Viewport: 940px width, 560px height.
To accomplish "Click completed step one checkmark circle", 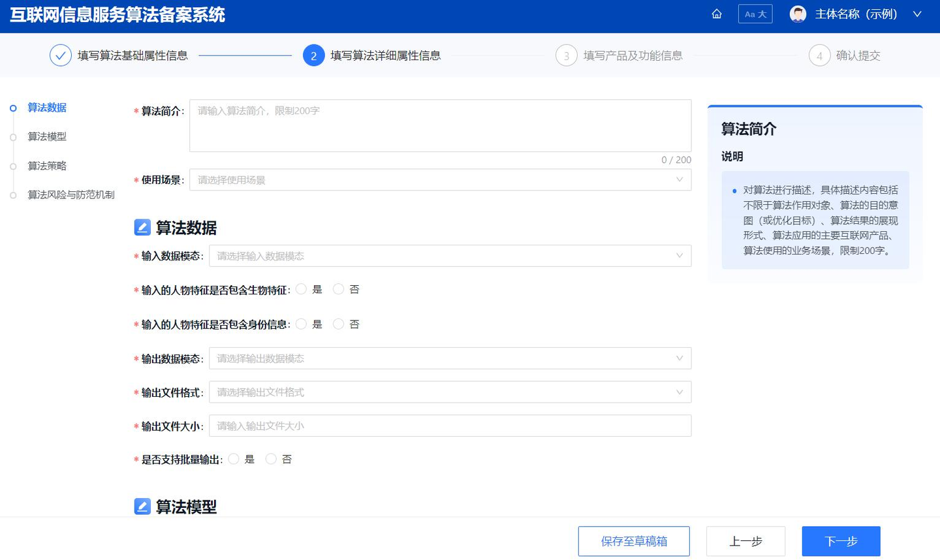I will 60,55.
